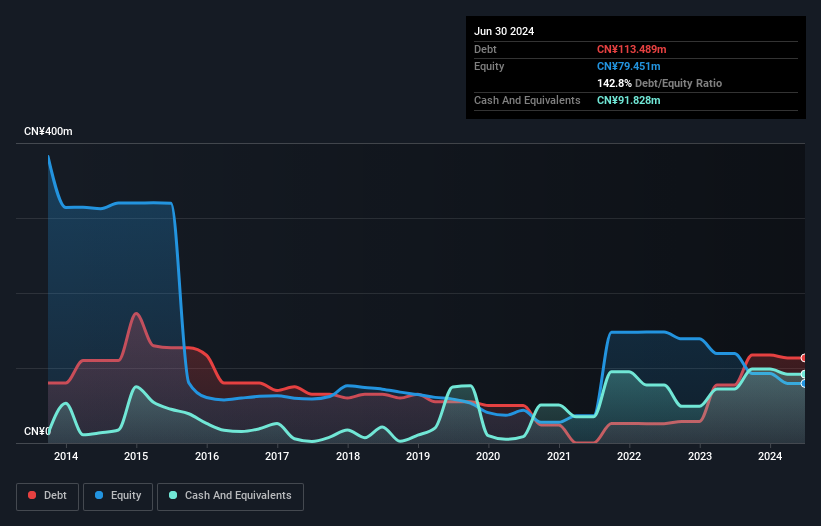Click the 2021 x-axis label
821x526 pixels.
click(559, 456)
